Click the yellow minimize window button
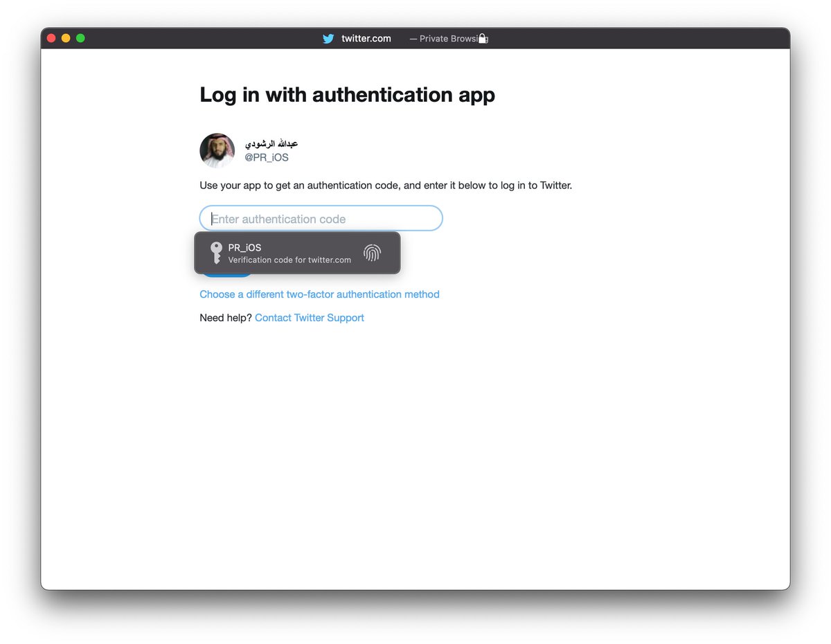 [x=66, y=38]
